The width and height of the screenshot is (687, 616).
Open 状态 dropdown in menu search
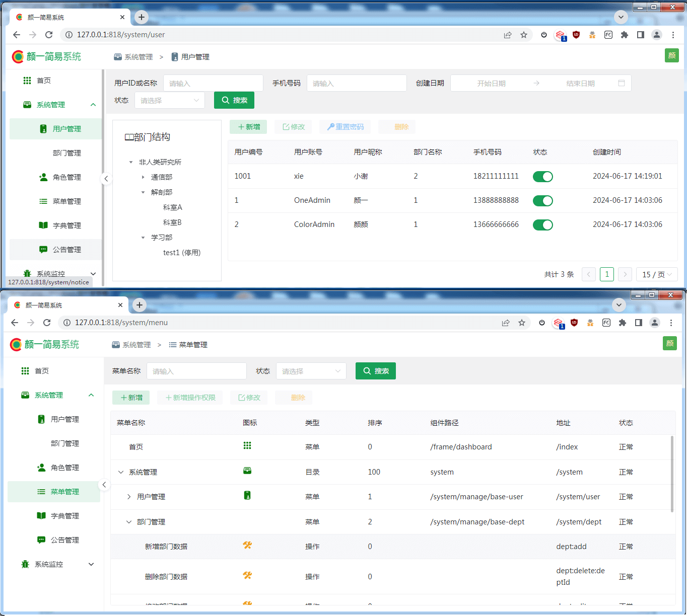311,371
